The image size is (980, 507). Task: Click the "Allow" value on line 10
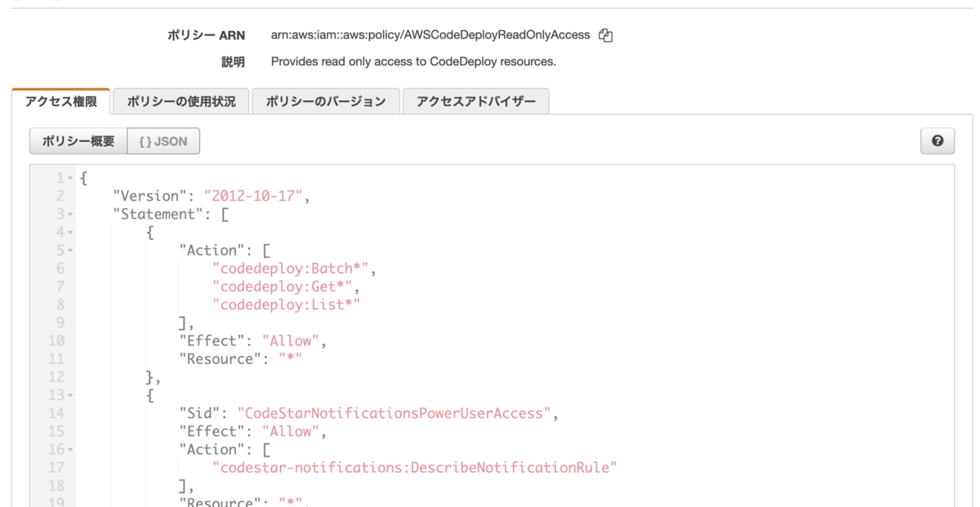pos(291,340)
